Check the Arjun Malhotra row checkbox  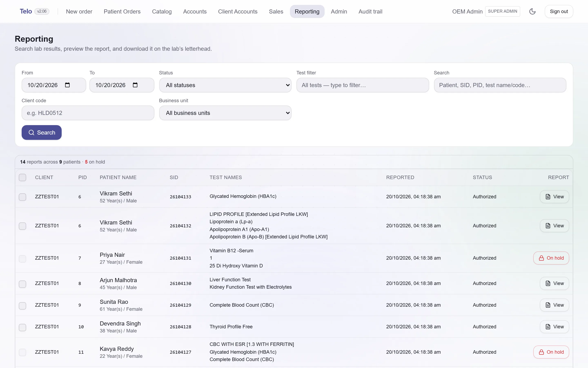coord(23,284)
